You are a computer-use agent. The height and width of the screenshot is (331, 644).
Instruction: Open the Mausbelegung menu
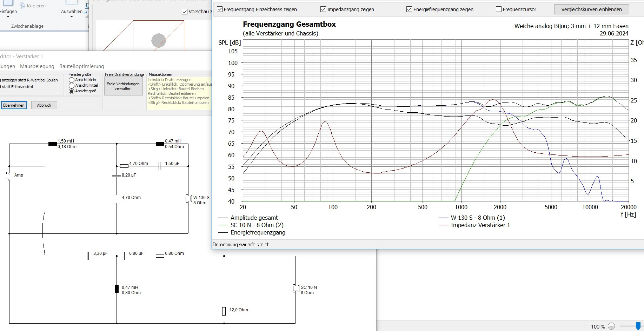tap(37, 66)
